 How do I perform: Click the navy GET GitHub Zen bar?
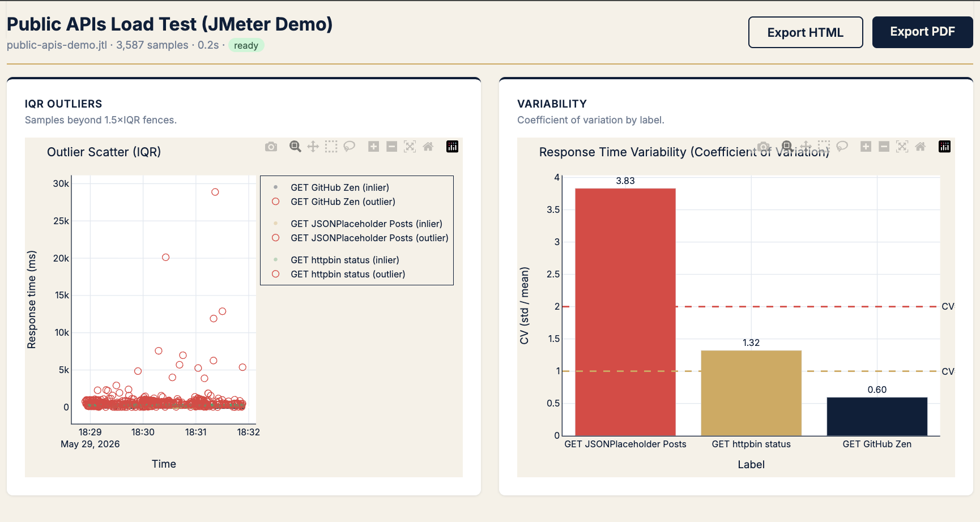(877, 417)
